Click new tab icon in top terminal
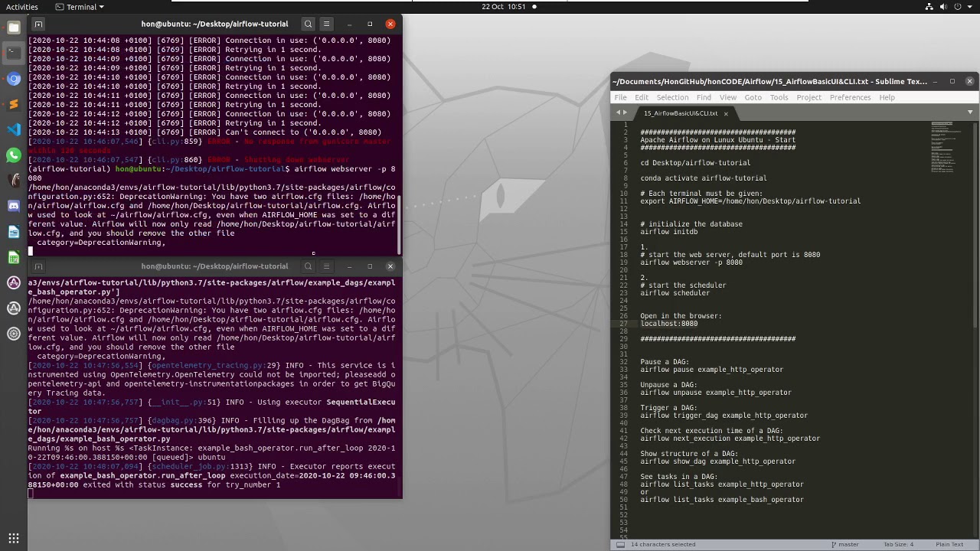This screenshot has width=980, height=551. (38, 24)
